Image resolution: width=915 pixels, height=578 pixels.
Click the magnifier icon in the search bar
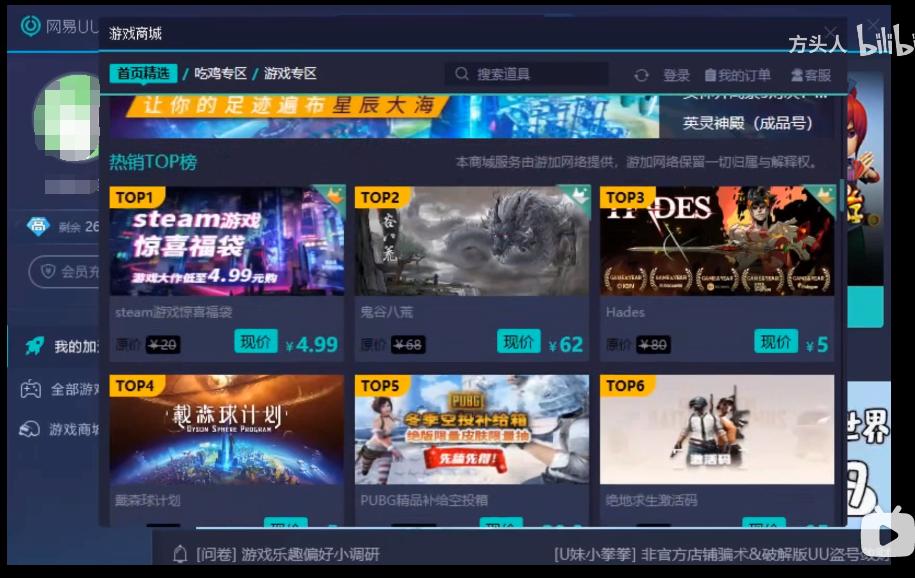pyautogui.click(x=460, y=73)
